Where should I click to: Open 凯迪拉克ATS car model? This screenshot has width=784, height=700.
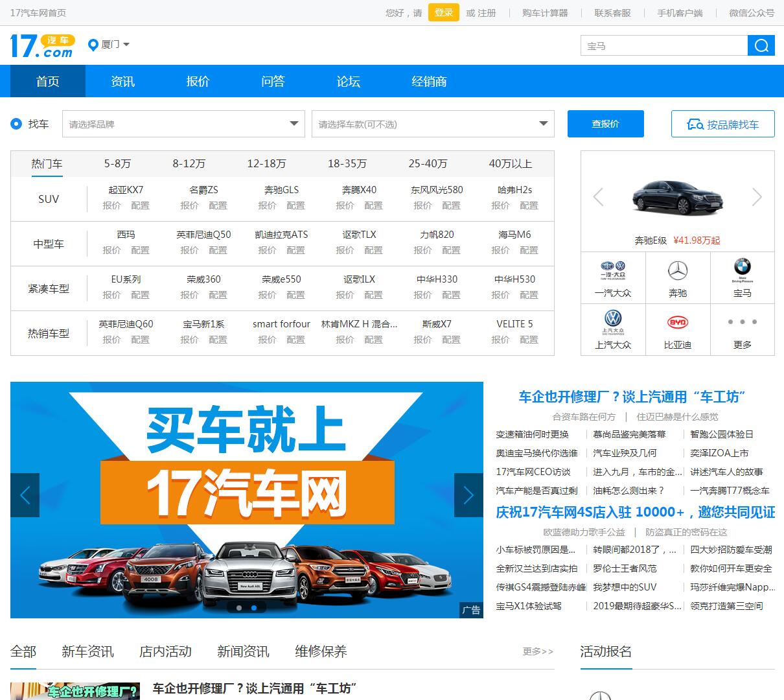click(x=281, y=235)
